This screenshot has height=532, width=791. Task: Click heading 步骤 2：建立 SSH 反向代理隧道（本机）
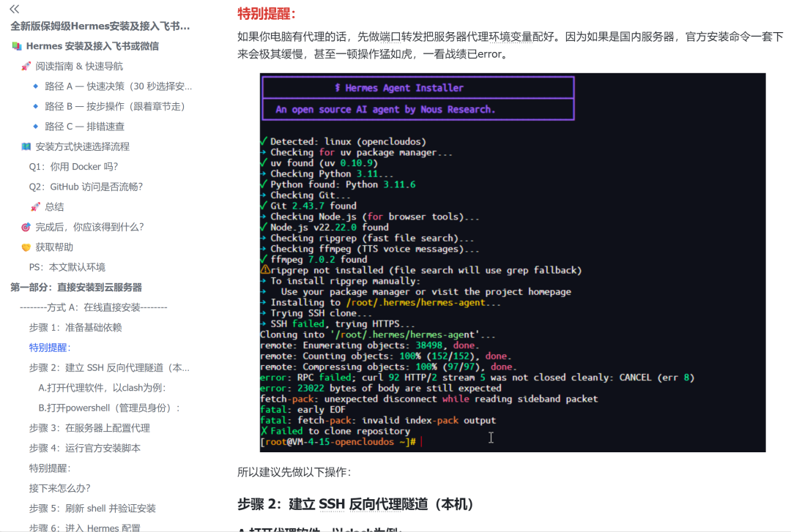coord(356,504)
